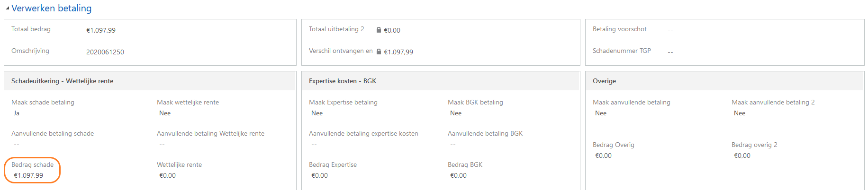The height and width of the screenshot is (190, 868).
Task: Toggle Maak schade betaling value Ja
Action: (17, 113)
